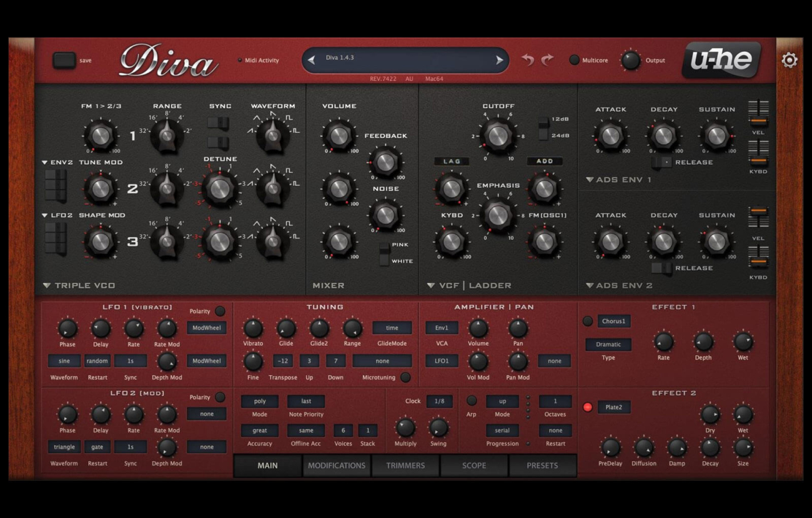The image size is (812, 518).
Task: Click the ADS Env 1 Attack knob
Action: [x=610, y=135]
